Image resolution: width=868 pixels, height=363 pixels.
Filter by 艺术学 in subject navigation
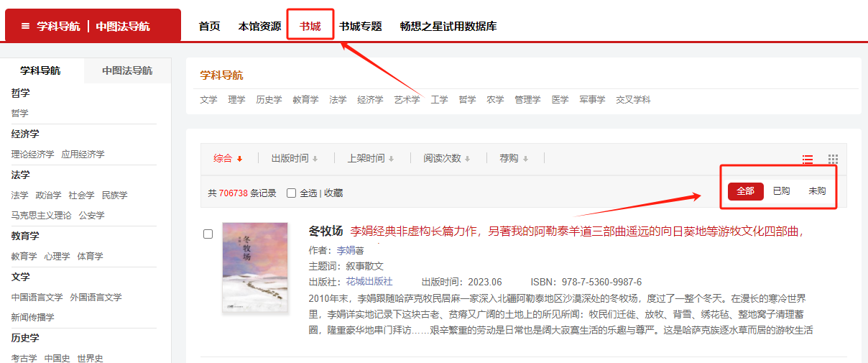(x=407, y=100)
